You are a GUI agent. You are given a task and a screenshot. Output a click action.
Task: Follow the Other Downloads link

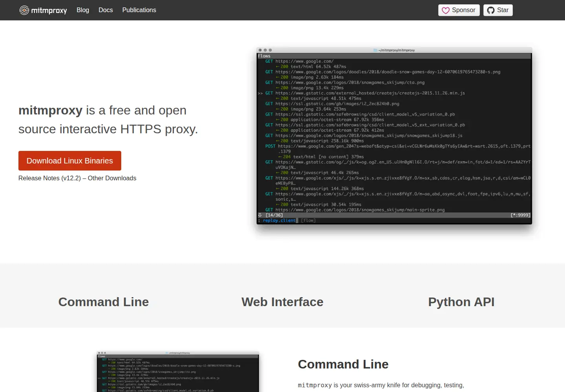112,178
